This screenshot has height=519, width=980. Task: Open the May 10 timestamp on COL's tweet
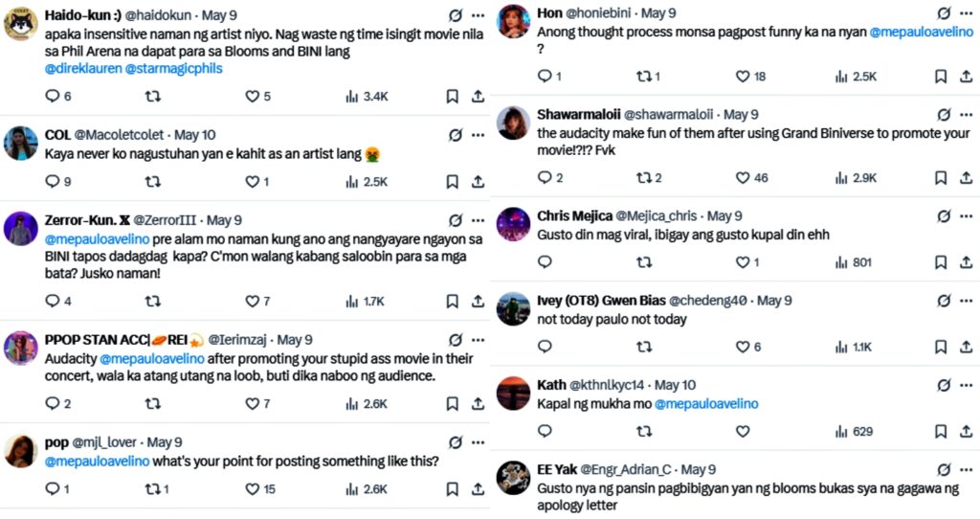[194, 135]
